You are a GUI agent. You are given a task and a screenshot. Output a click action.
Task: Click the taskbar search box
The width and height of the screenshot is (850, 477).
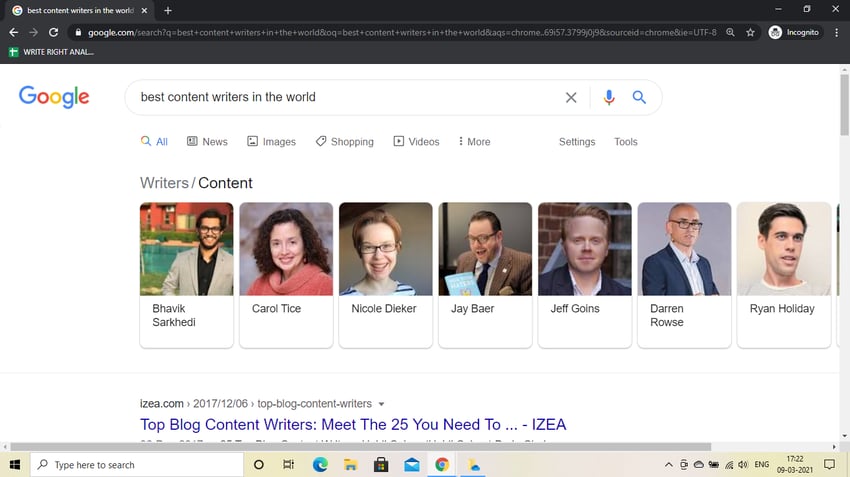click(138, 465)
